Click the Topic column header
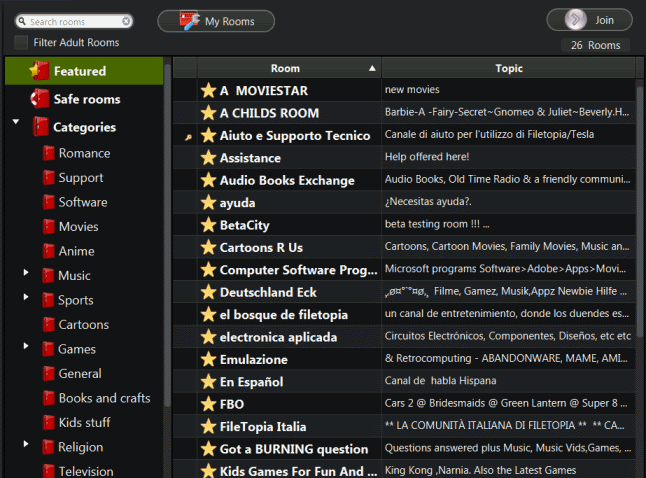 pyautogui.click(x=508, y=68)
